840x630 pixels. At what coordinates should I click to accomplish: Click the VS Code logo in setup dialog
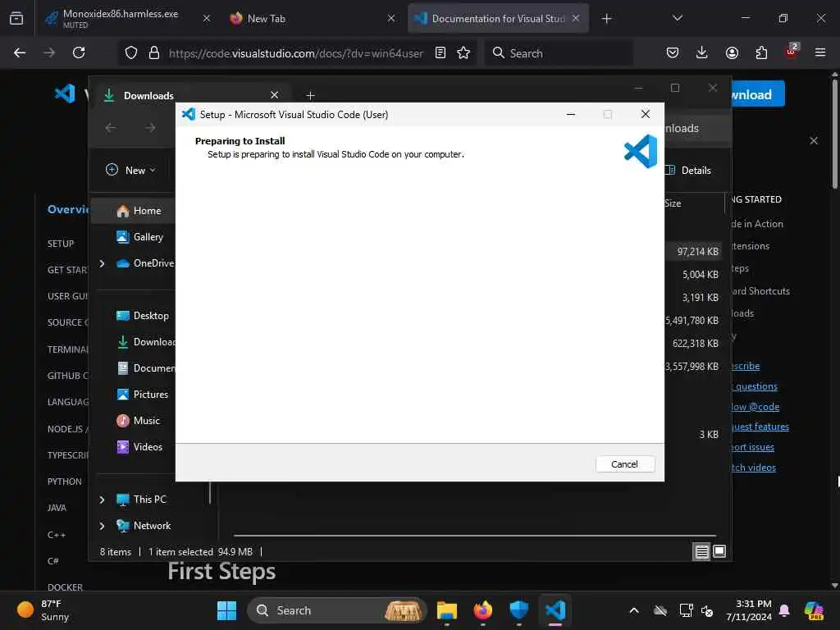click(x=641, y=151)
